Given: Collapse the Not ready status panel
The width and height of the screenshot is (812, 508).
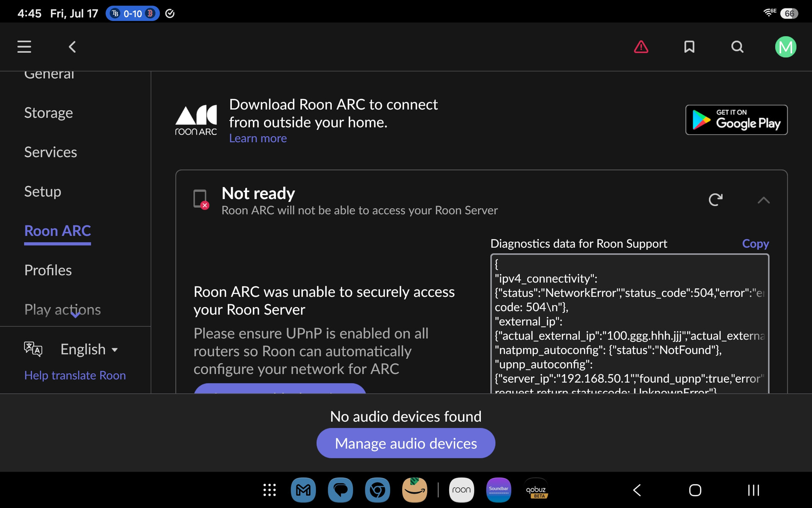Looking at the screenshot, I should pos(763,200).
